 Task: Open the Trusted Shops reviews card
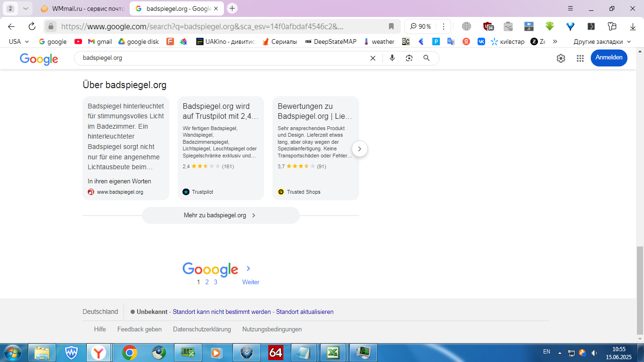(x=316, y=148)
